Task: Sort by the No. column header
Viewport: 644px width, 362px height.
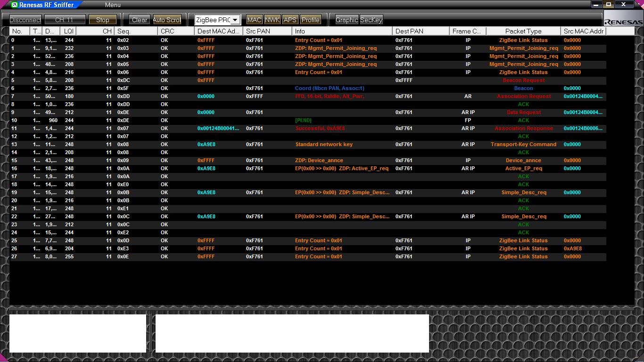Action: click(20, 31)
